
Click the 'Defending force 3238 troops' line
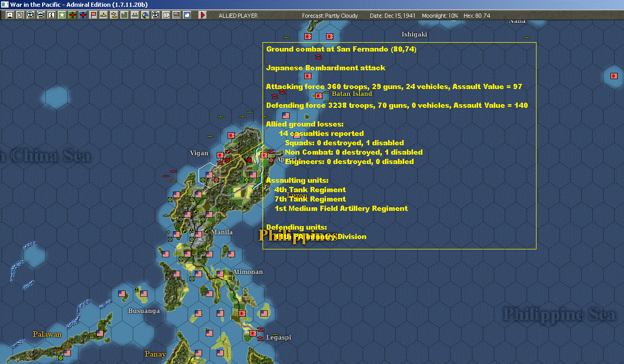(397, 105)
